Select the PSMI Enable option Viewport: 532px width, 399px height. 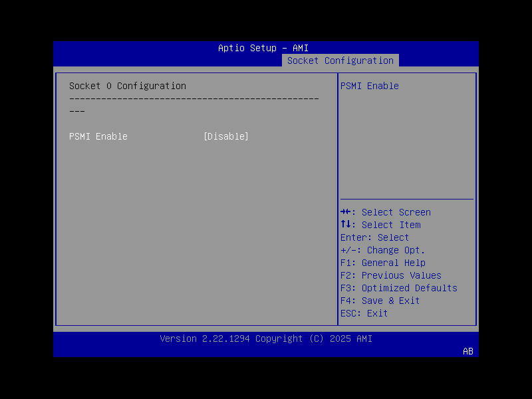98,136
